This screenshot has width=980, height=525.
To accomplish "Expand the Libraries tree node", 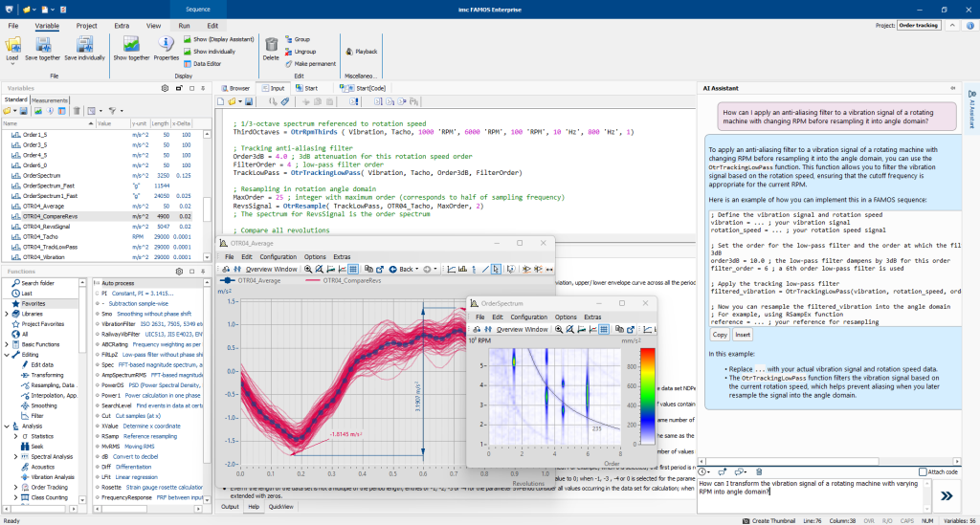I will [7, 314].
